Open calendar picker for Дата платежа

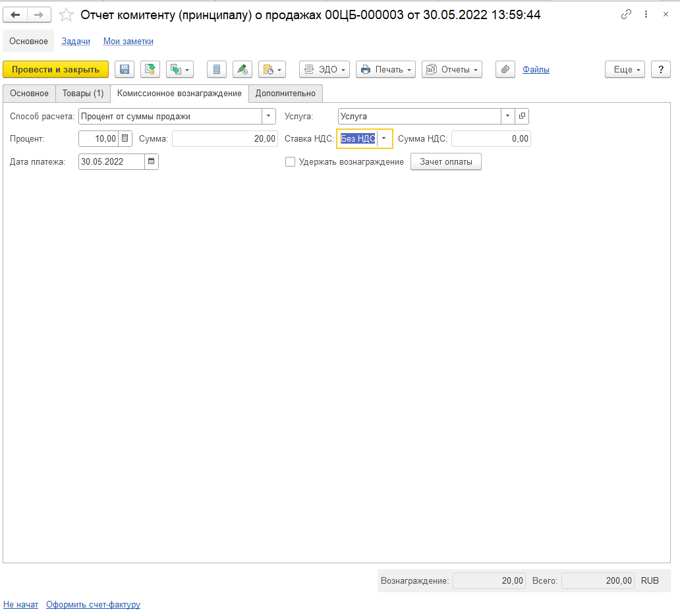tap(152, 161)
